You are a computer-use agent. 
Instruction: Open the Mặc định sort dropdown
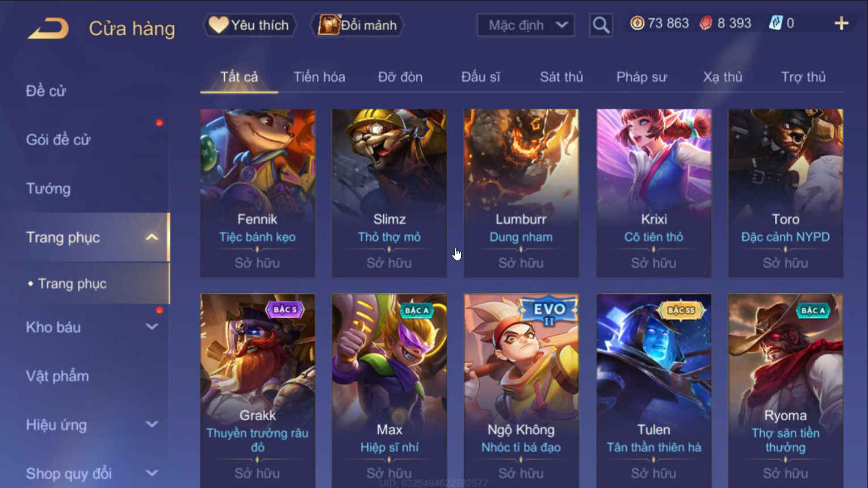point(526,25)
